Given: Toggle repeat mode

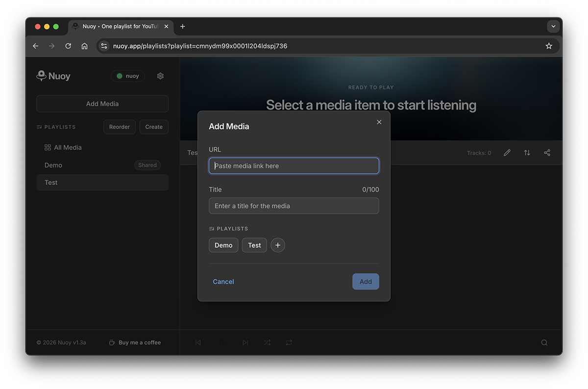Looking at the screenshot, I should tap(289, 342).
